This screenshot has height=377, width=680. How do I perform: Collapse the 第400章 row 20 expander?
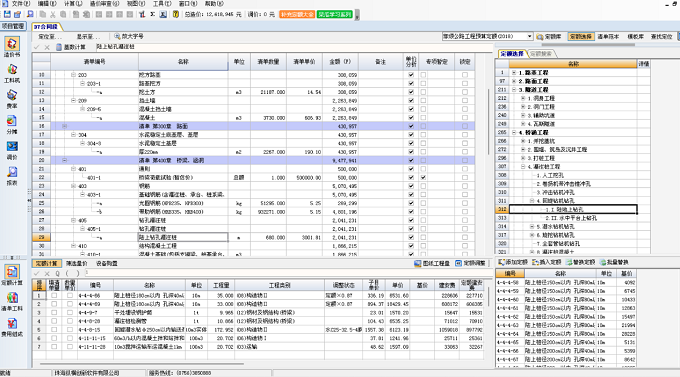[x=64, y=161]
